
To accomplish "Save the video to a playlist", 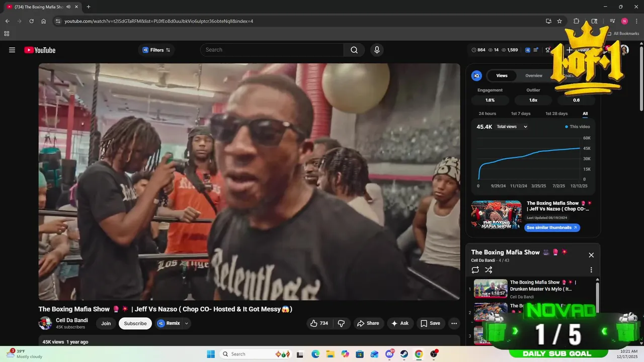I will point(431,323).
